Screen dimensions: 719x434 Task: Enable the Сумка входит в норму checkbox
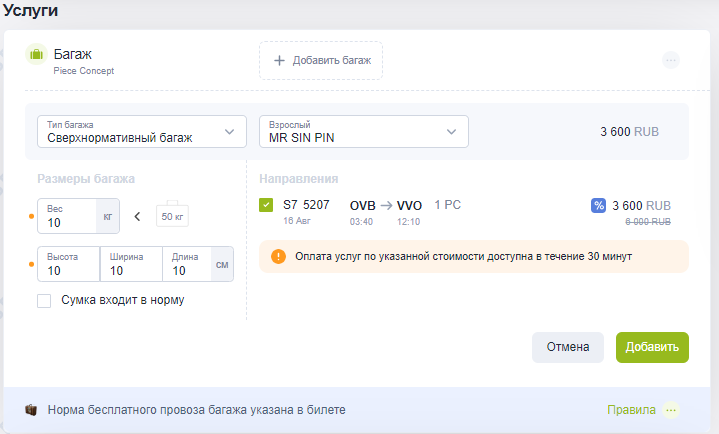pos(44,301)
